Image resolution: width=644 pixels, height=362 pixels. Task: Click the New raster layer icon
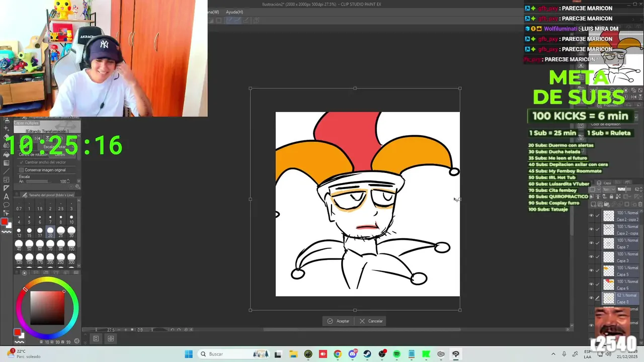pyautogui.click(x=595, y=205)
